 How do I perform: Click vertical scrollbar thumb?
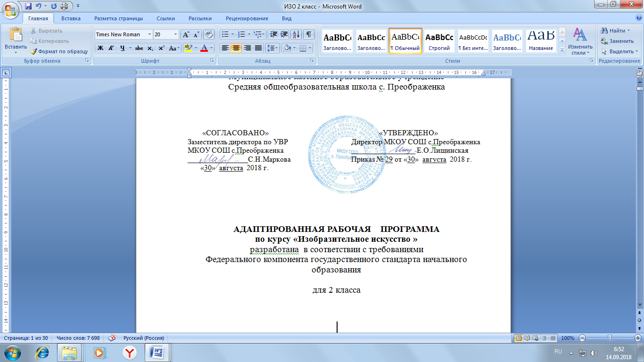(x=640, y=88)
